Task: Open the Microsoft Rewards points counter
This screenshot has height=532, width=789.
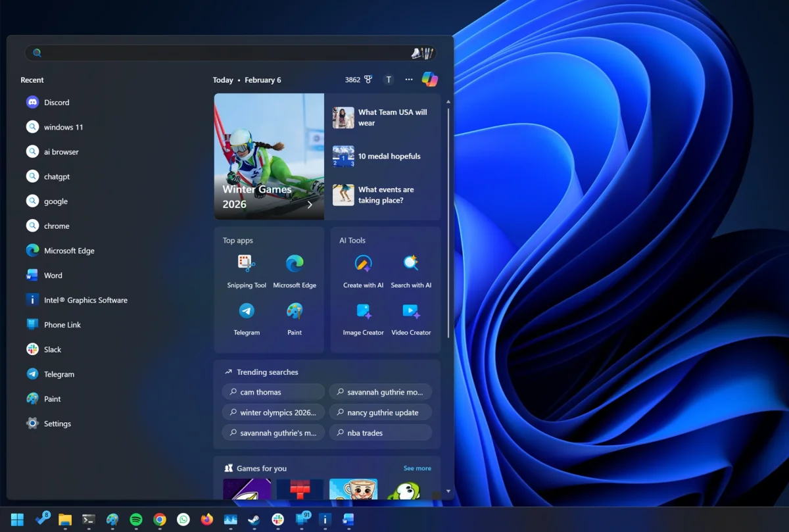Action: click(357, 79)
